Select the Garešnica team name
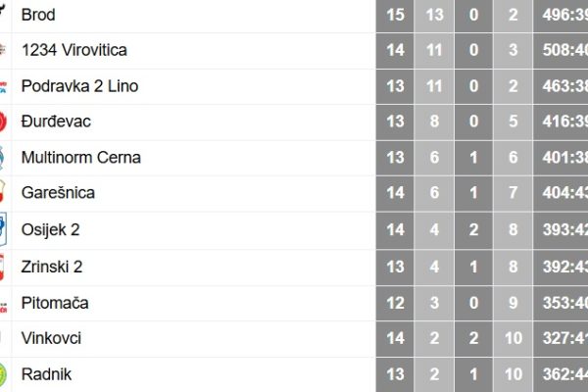Screen dimensions: 588x392 [58, 192]
